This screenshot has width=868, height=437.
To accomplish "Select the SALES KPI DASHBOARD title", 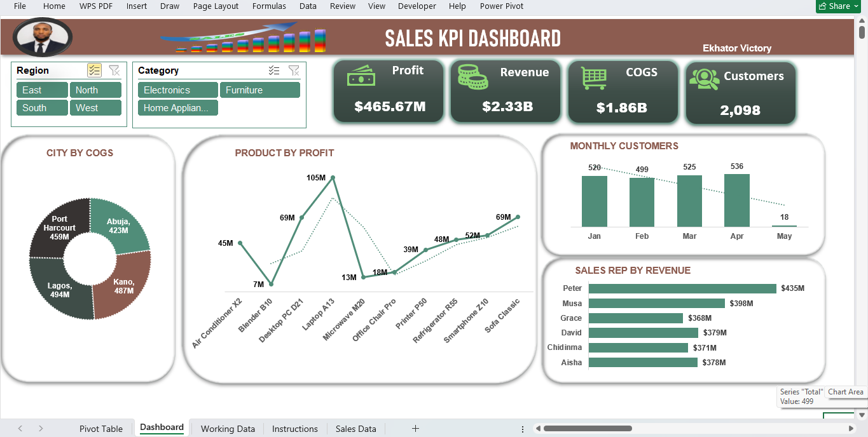I will pyautogui.click(x=473, y=39).
